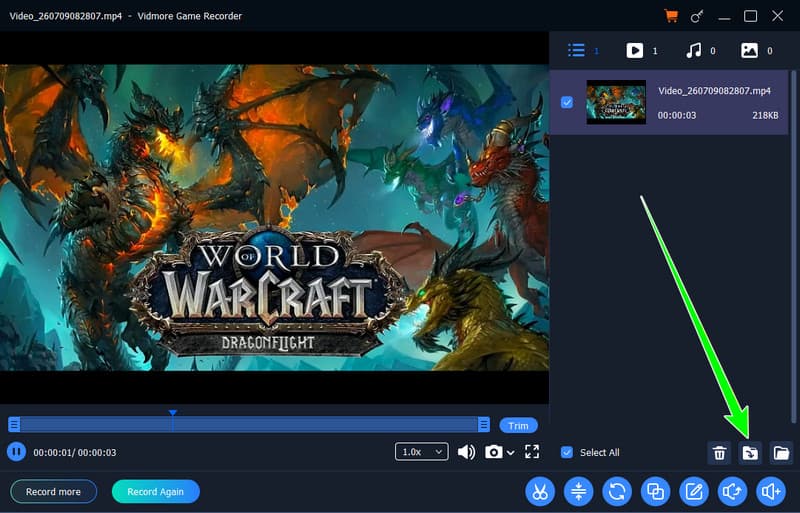
Task: Open the file converter tool
Action: [x=617, y=492]
